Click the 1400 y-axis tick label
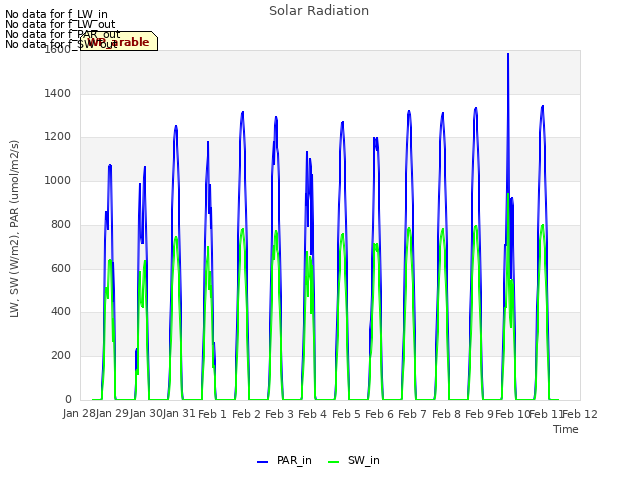Image resolution: width=640 pixels, height=480 pixels. (58, 93)
